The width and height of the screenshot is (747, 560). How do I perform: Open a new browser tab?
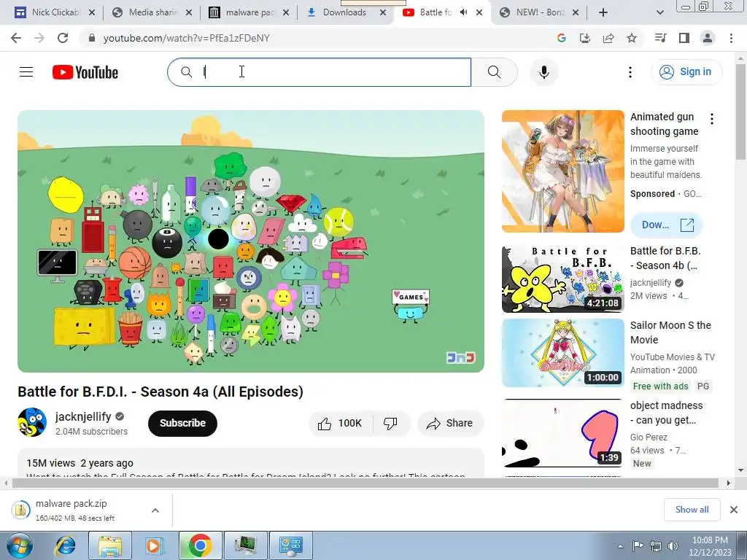603,13
